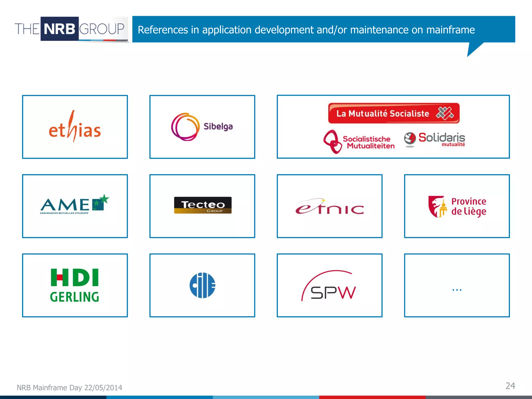Select the Solidaris mutualité logo
Image resolution: width=532 pixels, height=399 pixels.
pos(435,140)
